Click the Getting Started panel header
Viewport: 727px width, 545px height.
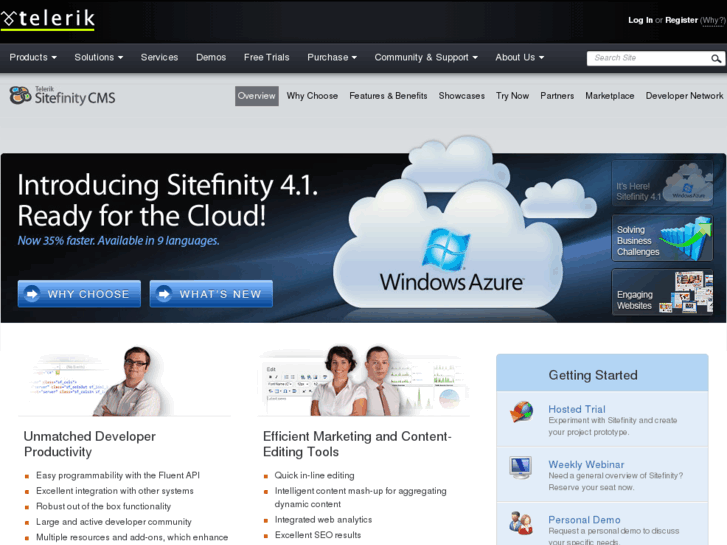click(x=602, y=373)
